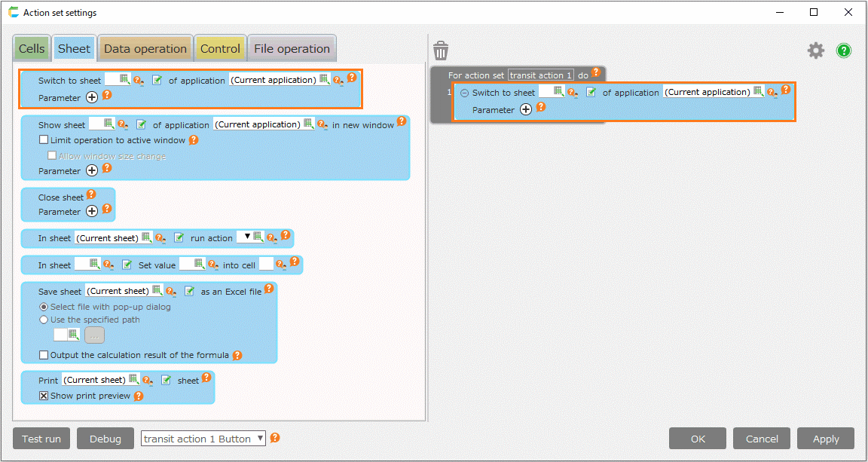Click the into cell input field

pyautogui.click(x=266, y=264)
